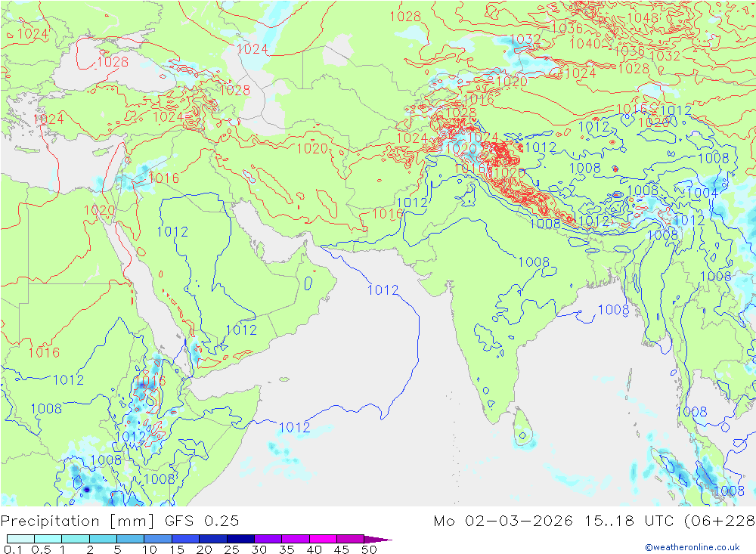Click the '50' legend scale value
756x554 pixels.
point(369,549)
